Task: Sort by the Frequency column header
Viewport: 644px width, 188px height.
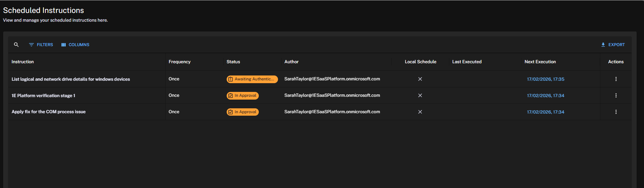Action: (180, 62)
